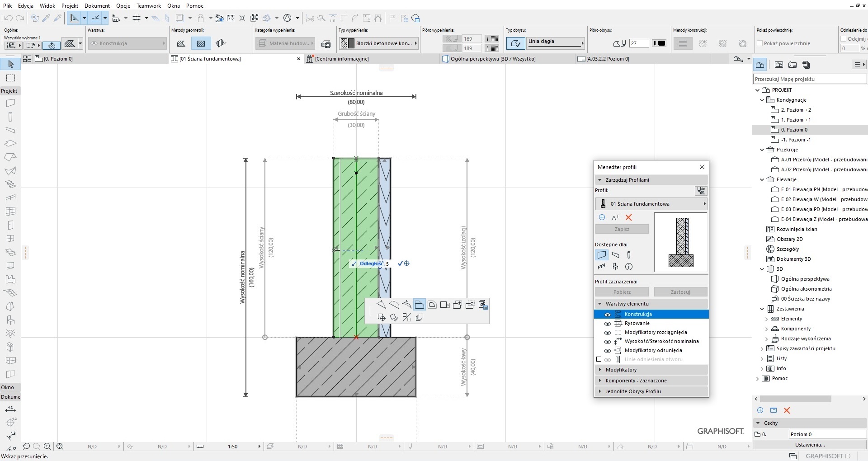Open the Plik menu
Image resolution: width=868 pixels, height=461 pixels.
(7, 6)
